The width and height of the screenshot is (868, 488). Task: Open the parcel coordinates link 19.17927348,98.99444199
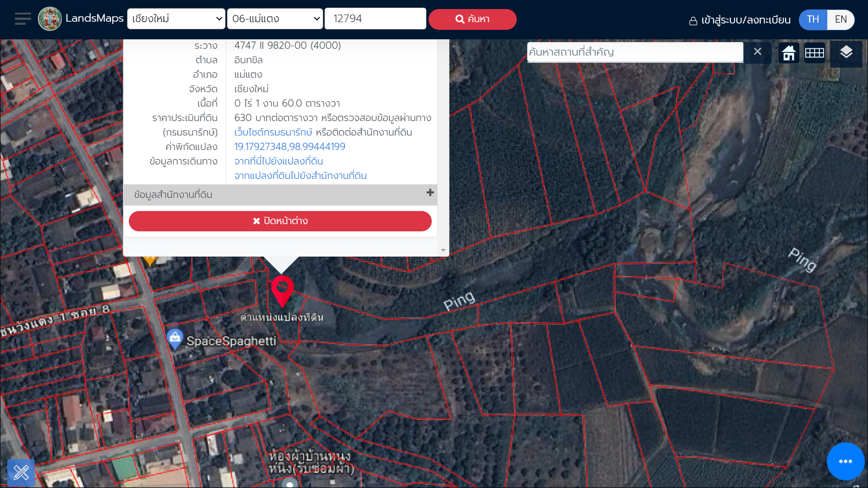tap(289, 147)
